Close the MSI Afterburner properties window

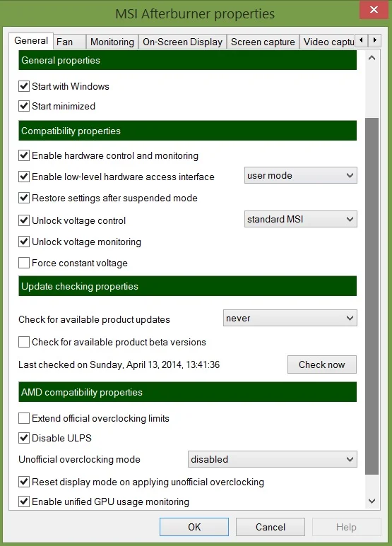point(374,9)
